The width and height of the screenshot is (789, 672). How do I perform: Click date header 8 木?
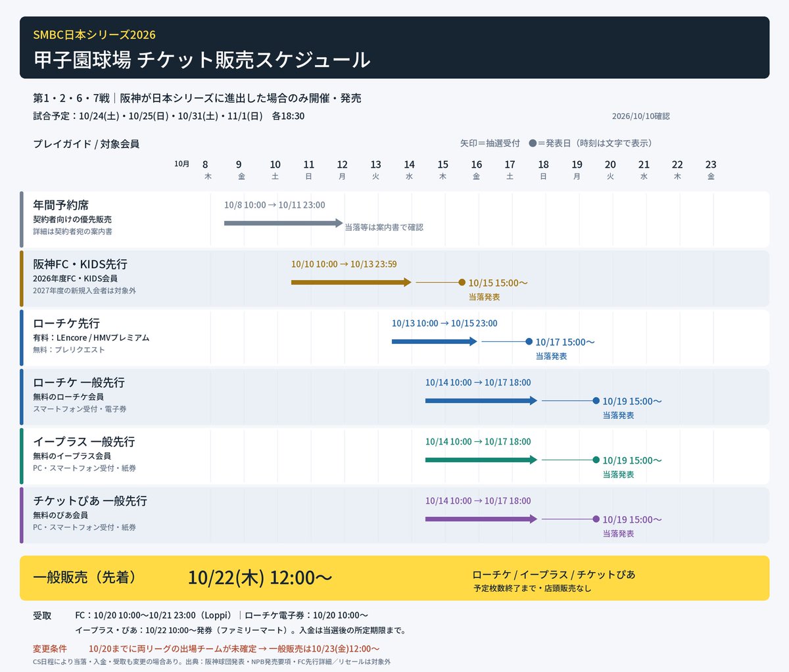click(x=206, y=170)
